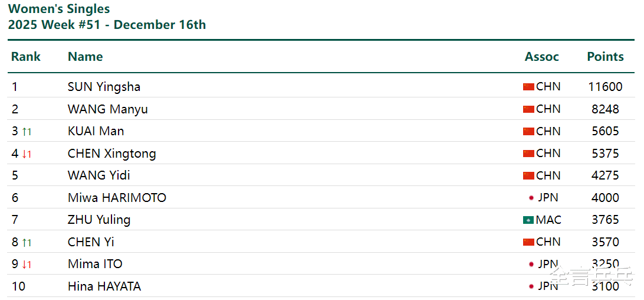Click the China flag in WANG Yidi's row
644x300 pixels.
[x=528, y=175]
